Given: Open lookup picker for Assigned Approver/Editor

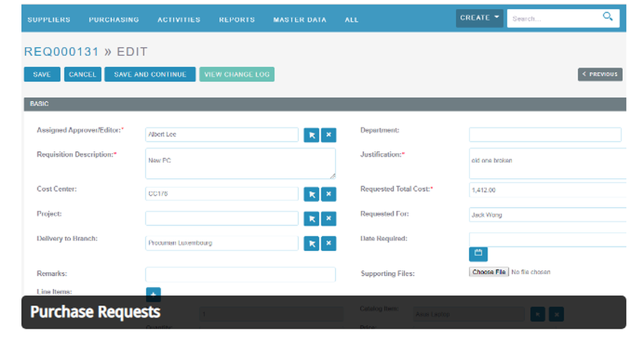Looking at the screenshot, I should (311, 135).
